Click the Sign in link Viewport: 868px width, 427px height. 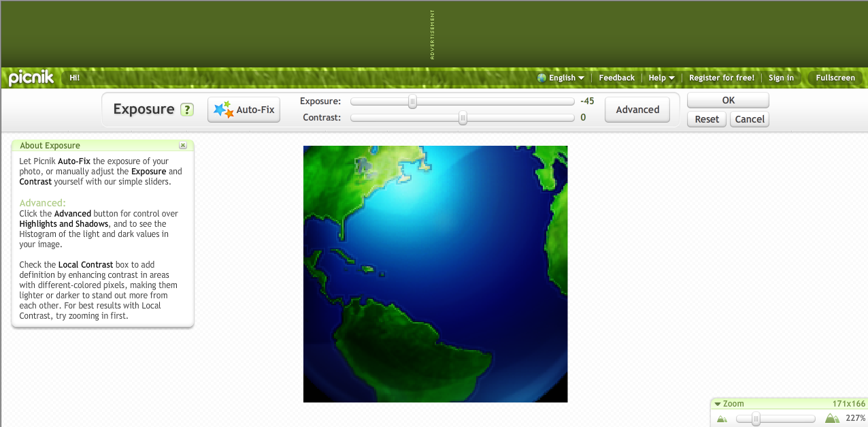781,78
